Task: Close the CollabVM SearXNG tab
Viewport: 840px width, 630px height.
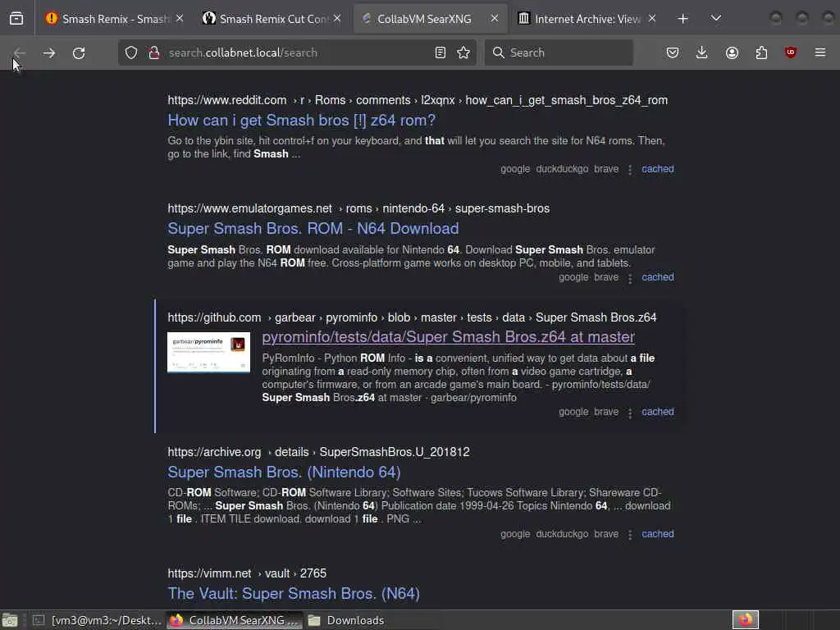Action: [495, 19]
